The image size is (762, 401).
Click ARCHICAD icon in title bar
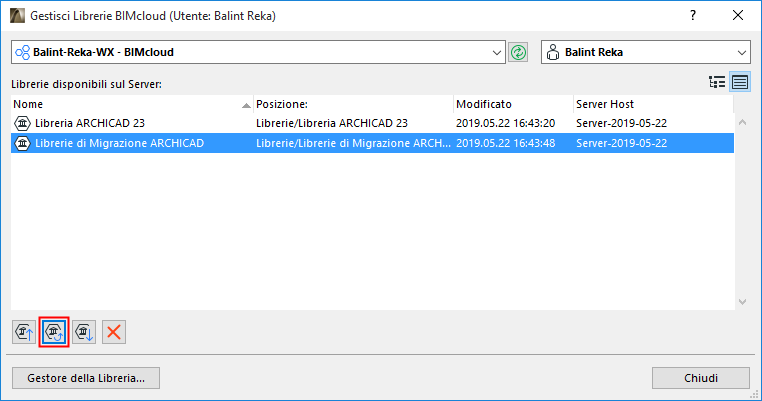point(17,16)
